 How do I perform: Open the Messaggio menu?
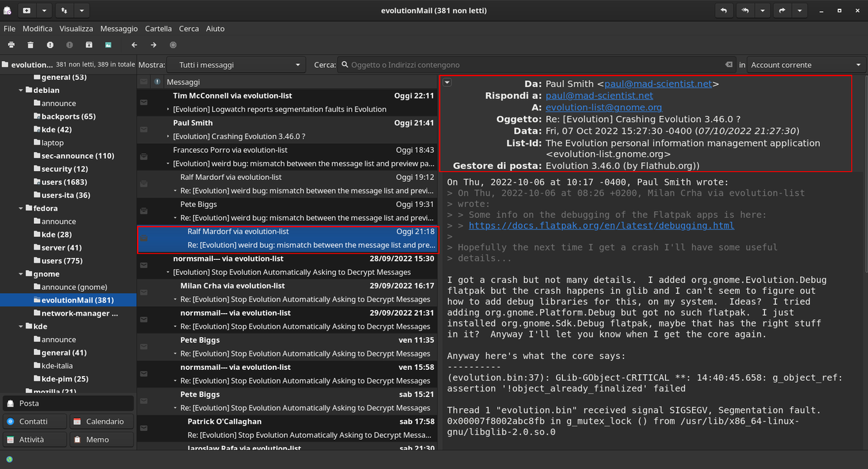119,29
